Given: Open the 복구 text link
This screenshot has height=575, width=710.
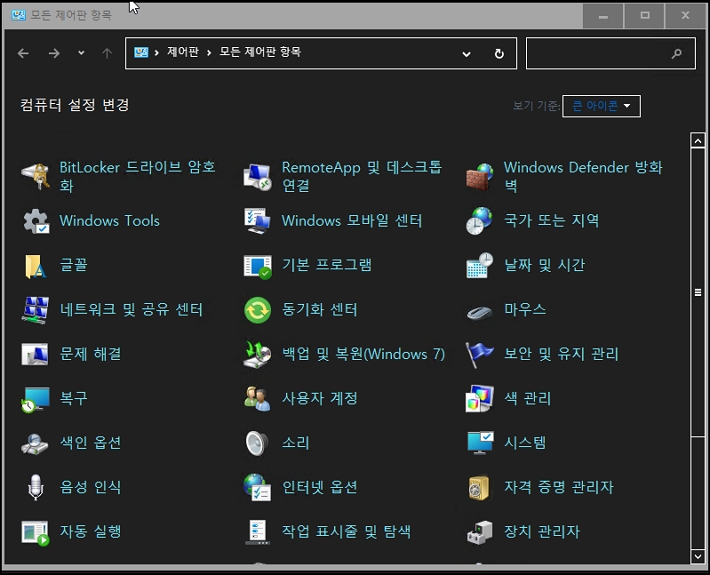Looking at the screenshot, I should pos(73,398).
